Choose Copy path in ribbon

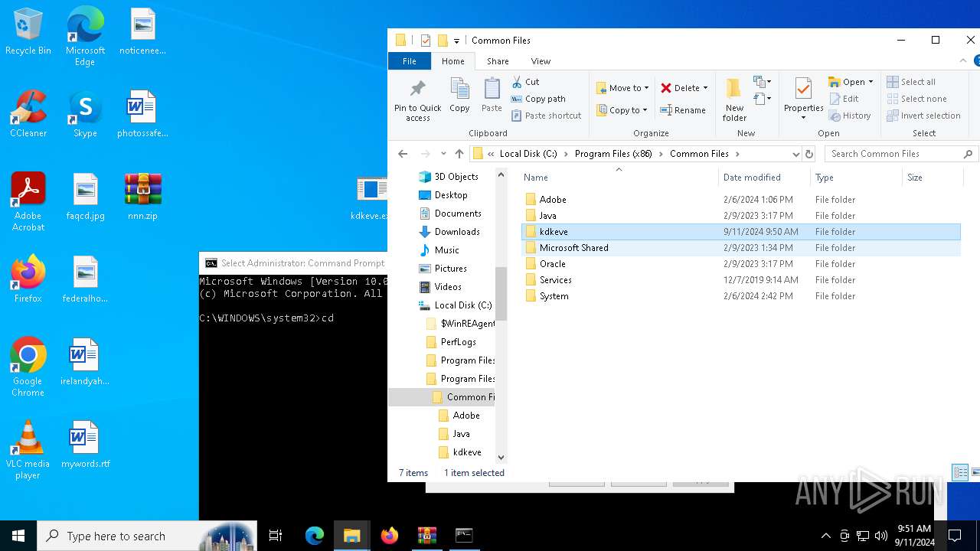pos(538,99)
